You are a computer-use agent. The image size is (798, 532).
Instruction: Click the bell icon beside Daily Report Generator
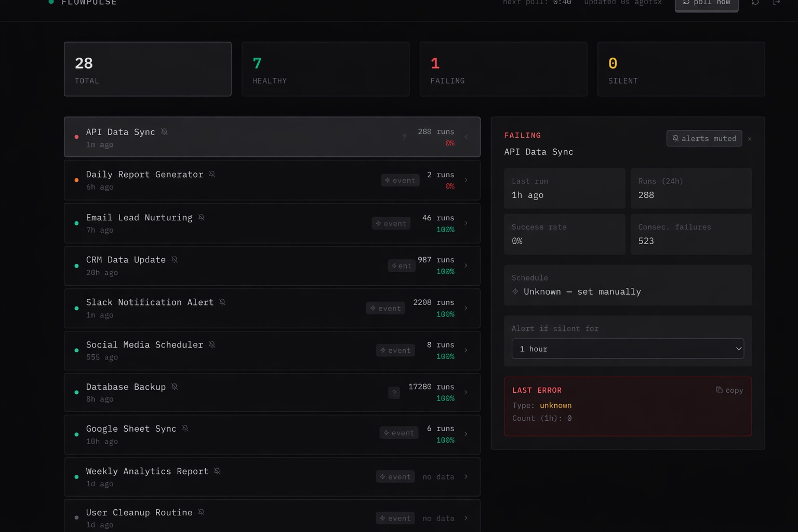coord(212,175)
